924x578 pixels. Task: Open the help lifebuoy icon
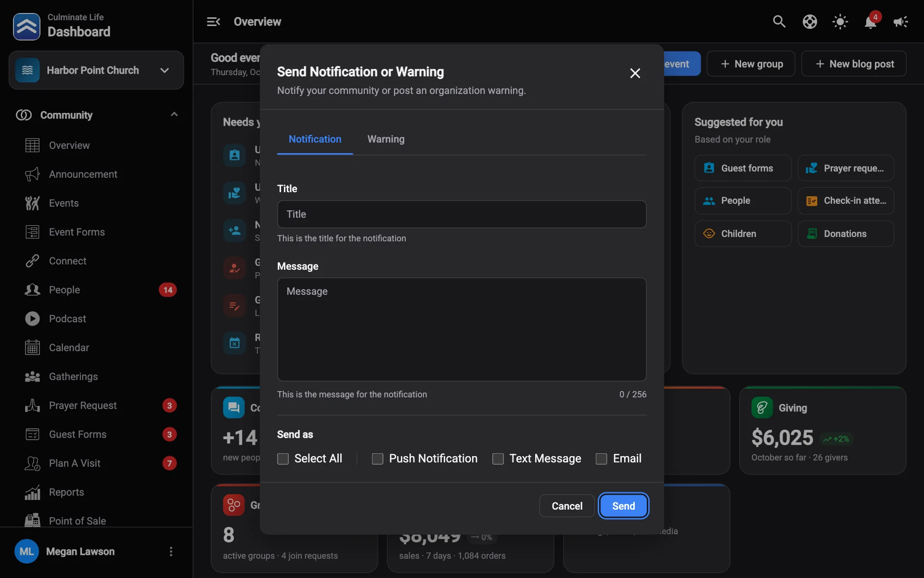click(810, 22)
